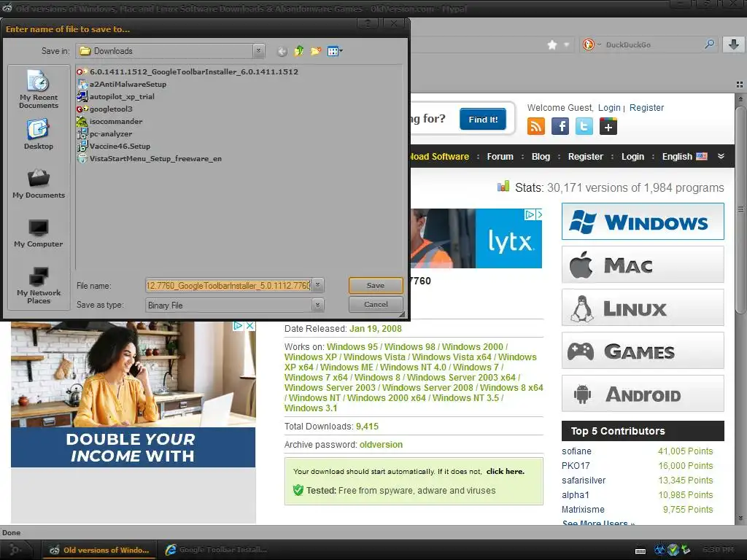
Task: Select the googletool3 file
Action: 105,109
